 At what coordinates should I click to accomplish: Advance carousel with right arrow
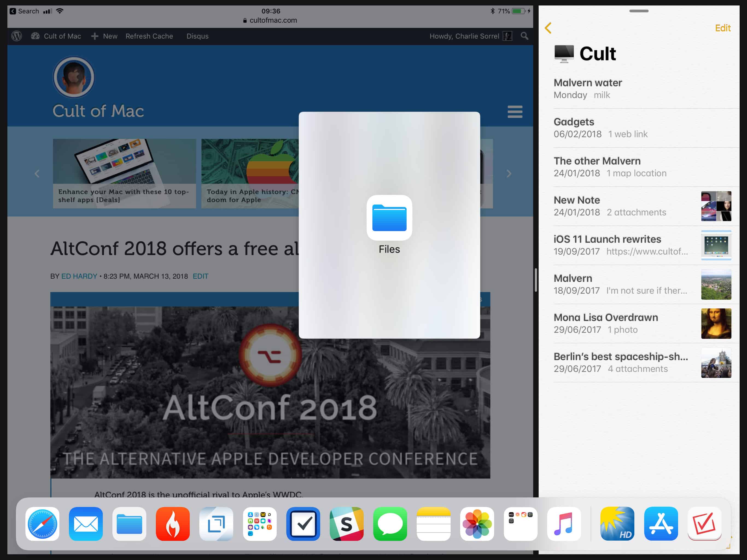[x=509, y=174]
